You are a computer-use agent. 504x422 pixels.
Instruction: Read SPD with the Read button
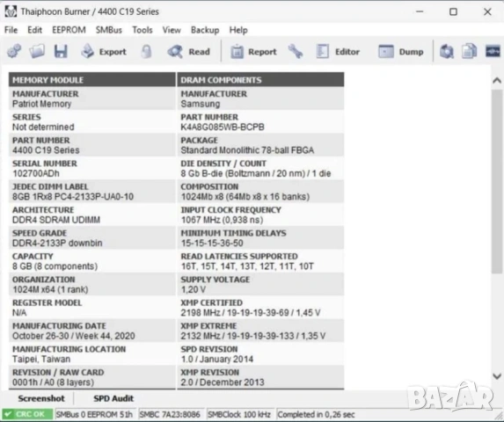pyautogui.click(x=189, y=51)
